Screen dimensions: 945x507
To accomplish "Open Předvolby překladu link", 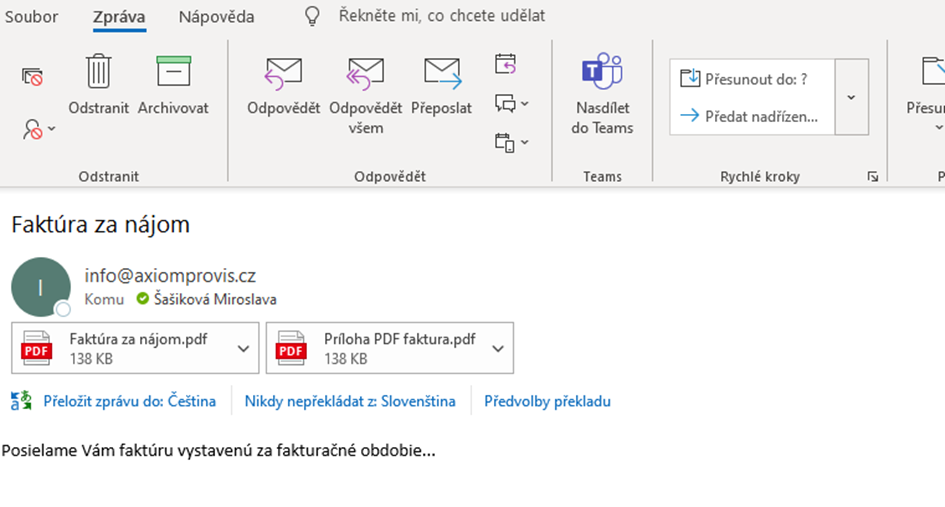I will [x=547, y=401].
